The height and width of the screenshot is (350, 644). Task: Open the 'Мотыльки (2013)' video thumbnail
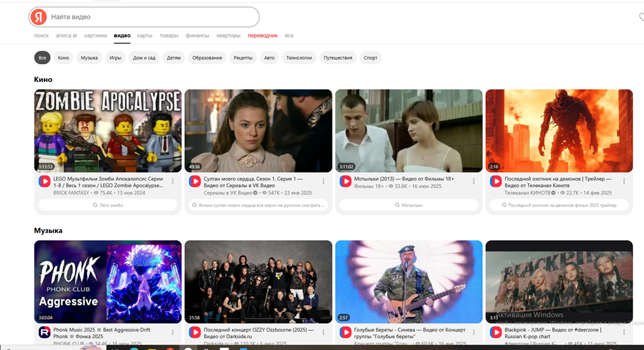coord(409,130)
